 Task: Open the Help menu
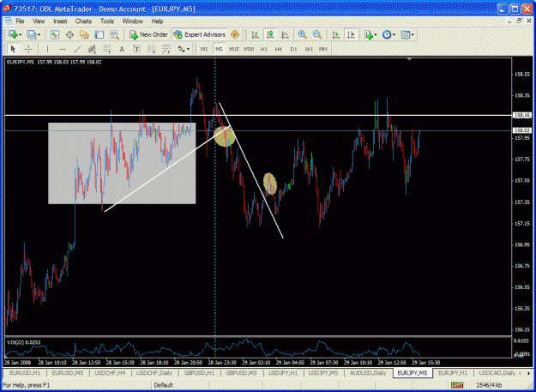tap(157, 21)
